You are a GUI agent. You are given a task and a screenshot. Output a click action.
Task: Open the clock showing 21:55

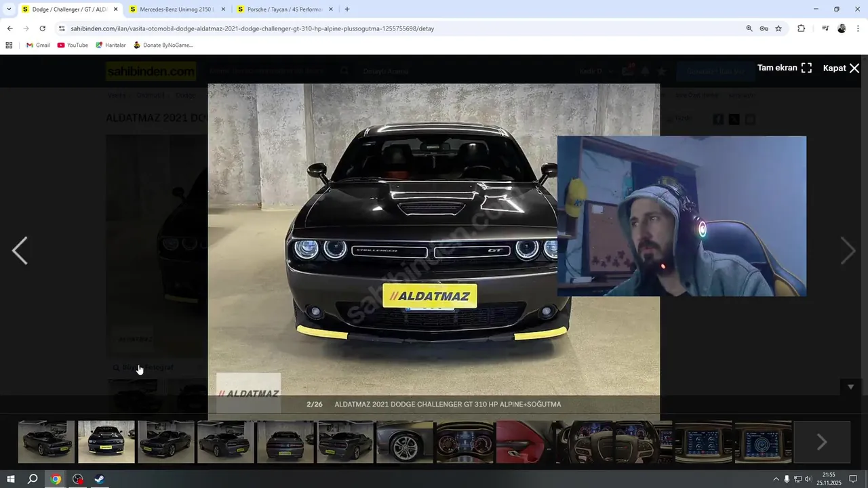tap(829, 479)
